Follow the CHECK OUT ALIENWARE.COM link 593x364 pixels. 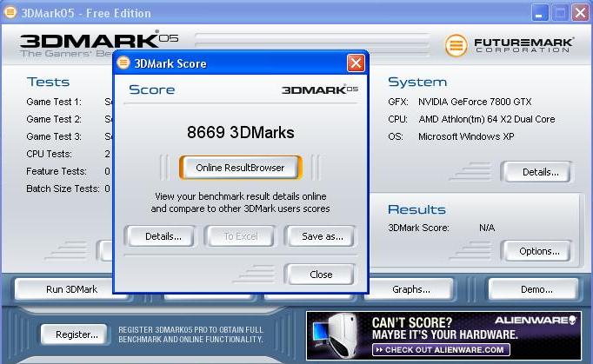[441, 350]
